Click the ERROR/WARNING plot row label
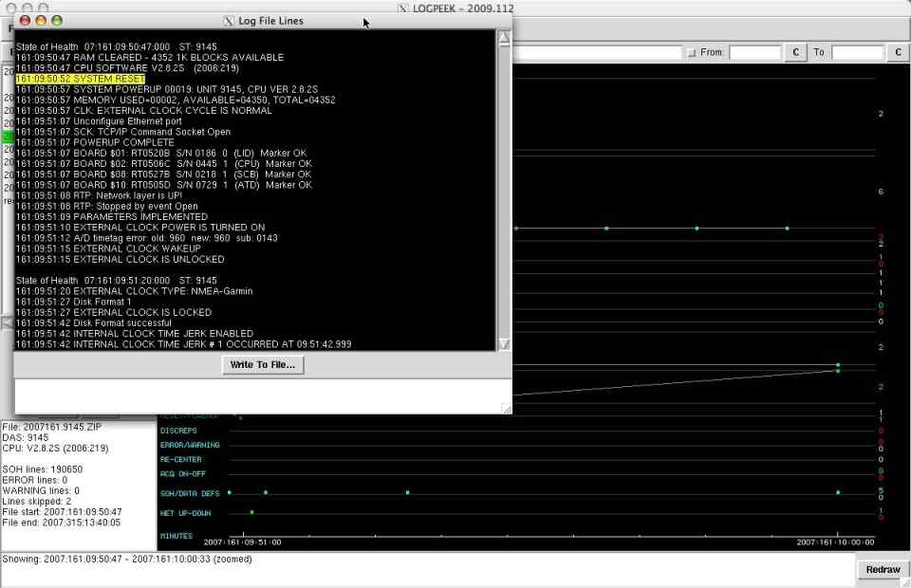The image size is (911, 588). coord(190,445)
